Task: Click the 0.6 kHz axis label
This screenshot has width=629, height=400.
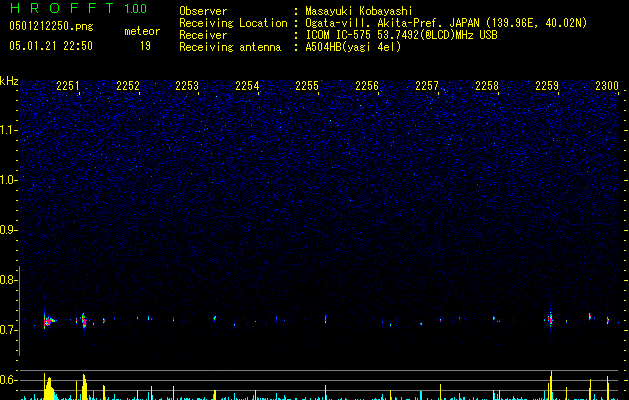Action: [9, 380]
